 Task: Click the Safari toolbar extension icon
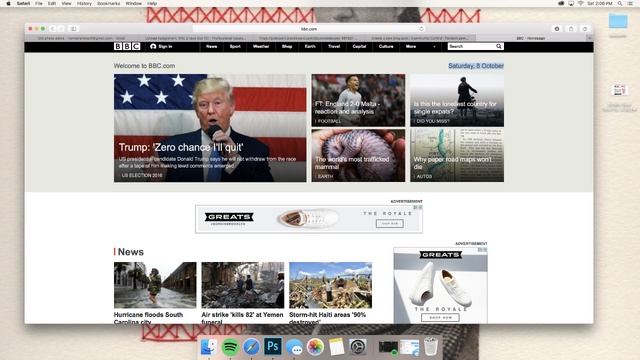pyautogui.click(x=557, y=29)
